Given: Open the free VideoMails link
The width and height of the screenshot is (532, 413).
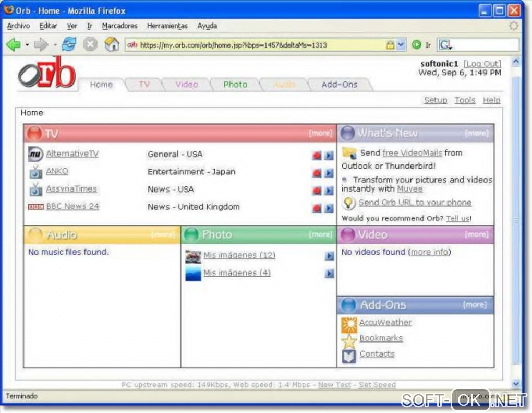Looking at the screenshot, I should coord(412,153).
